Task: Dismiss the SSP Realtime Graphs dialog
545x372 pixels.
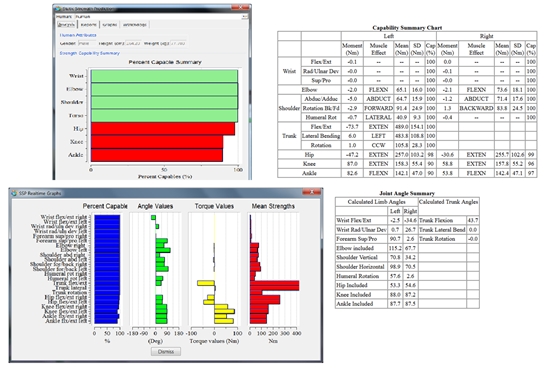Action: (x=166, y=351)
